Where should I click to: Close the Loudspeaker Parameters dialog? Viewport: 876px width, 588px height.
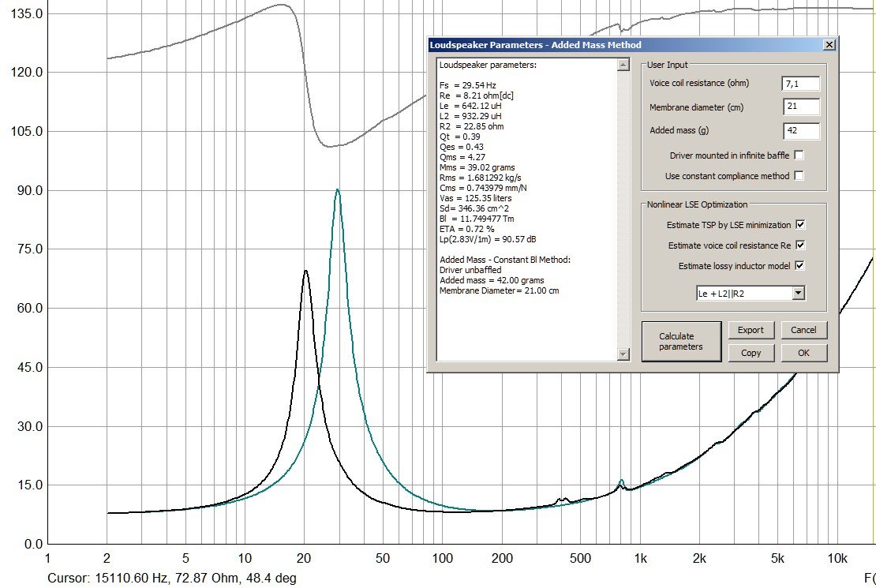829,45
